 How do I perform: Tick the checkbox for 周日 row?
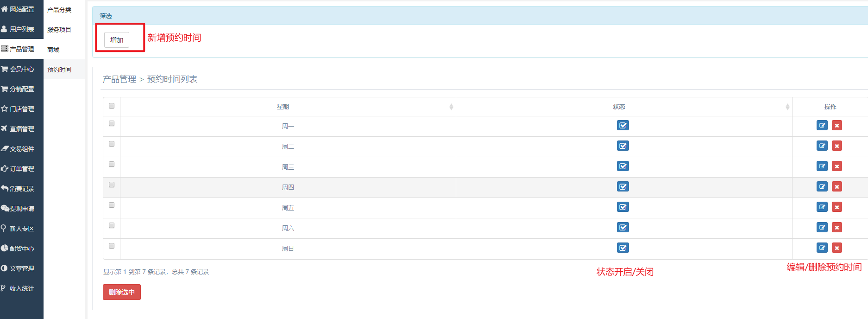click(x=112, y=246)
